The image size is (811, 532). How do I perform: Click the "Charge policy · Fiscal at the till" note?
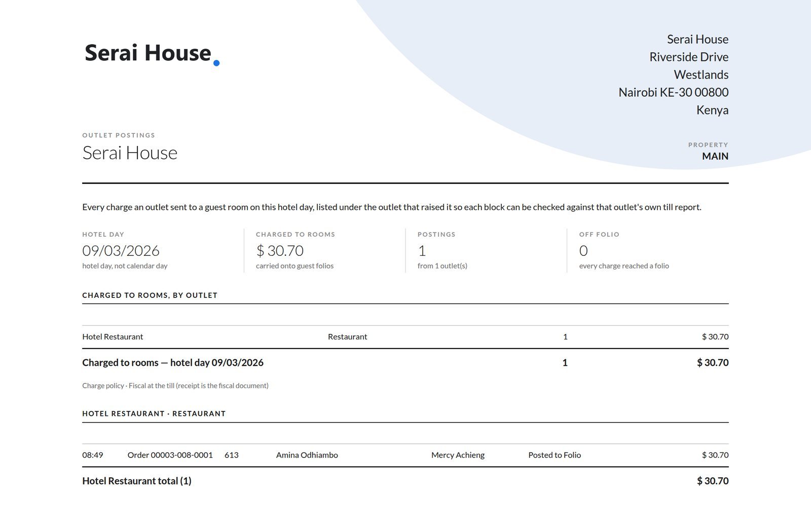pos(175,386)
